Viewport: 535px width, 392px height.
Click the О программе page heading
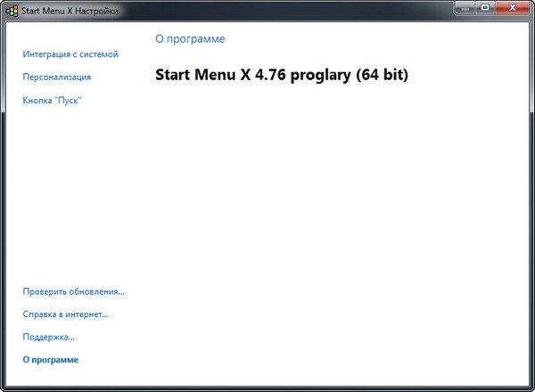coord(190,39)
